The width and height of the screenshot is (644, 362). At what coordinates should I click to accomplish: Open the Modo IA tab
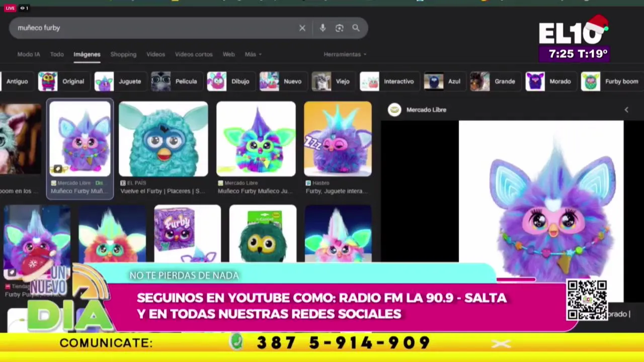point(29,54)
